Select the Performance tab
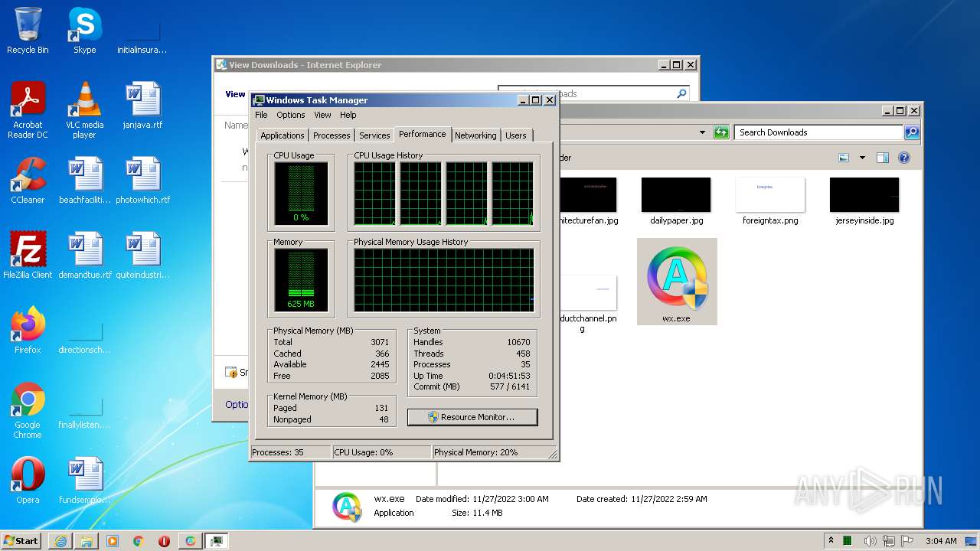This screenshot has width=980, height=551. click(423, 134)
